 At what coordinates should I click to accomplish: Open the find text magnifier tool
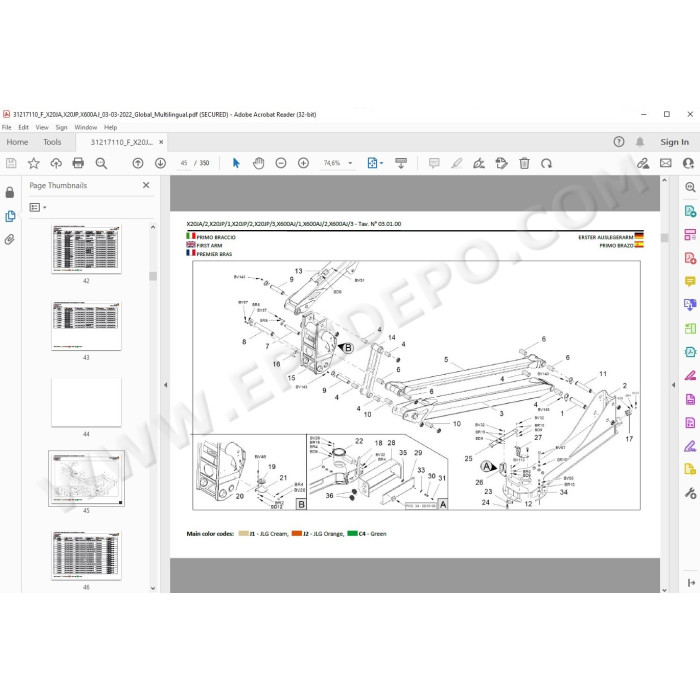click(x=101, y=163)
